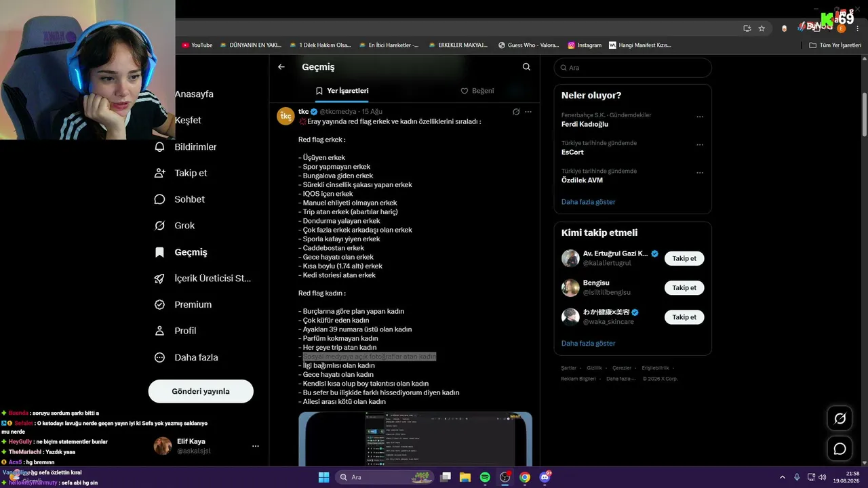
Task: Open the Tüm Yer İşaretleri folder
Action: pyautogui.click(x=835, y=45)
